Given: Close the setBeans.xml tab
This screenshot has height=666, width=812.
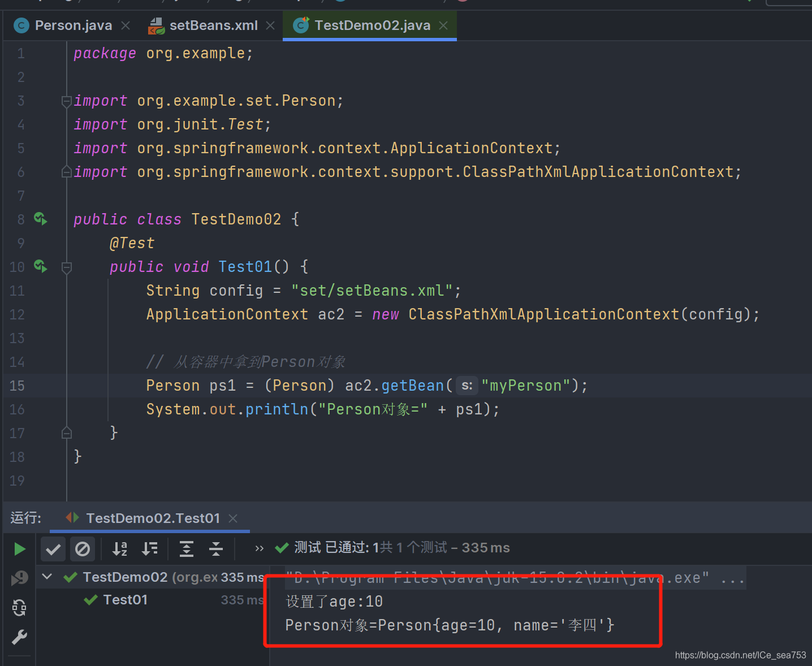Looking at the screenshot, I should click(x=270, y=25).
